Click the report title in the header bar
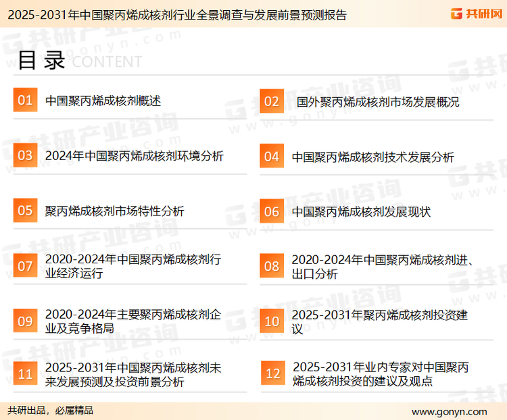 pos(177,15)
